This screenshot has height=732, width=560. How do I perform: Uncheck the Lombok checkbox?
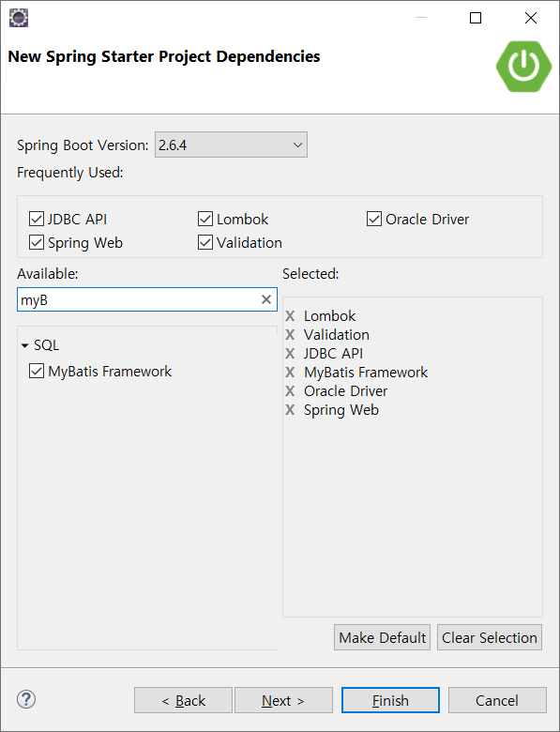point(205,219)
